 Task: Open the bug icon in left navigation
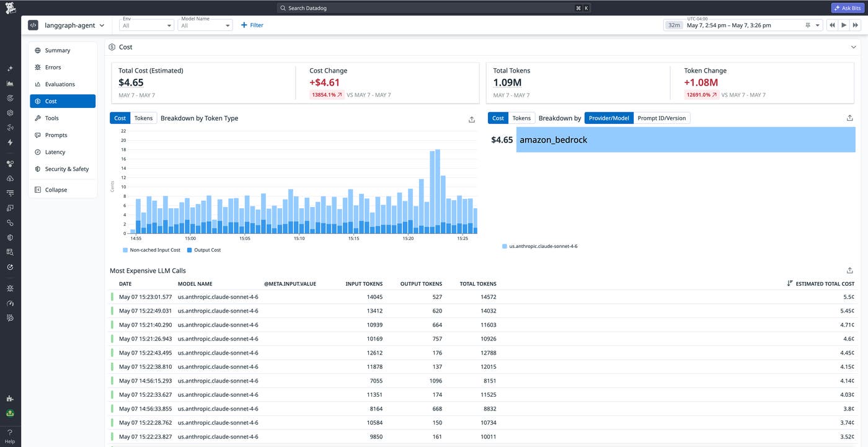(x=10, y=289)
